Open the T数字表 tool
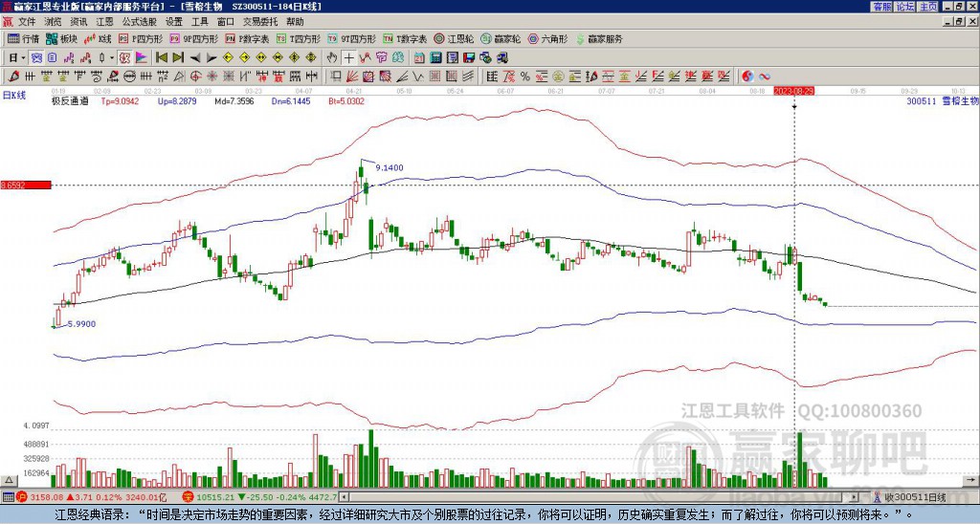The image size is (980, 524). [405, 38]
